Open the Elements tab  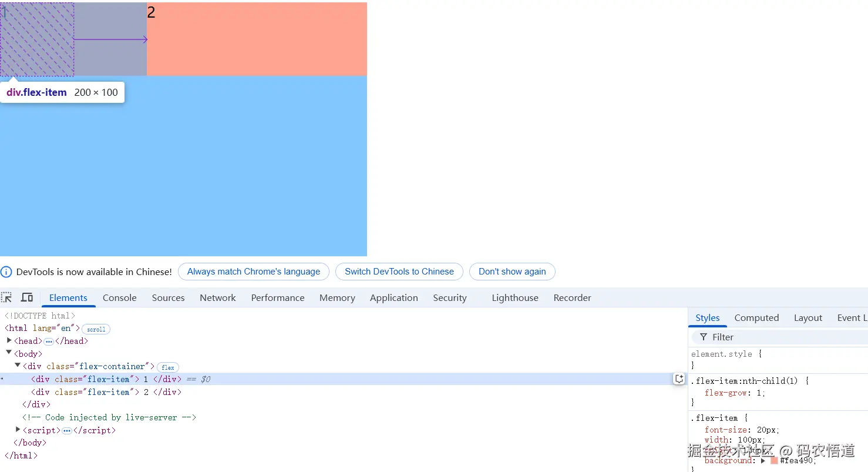coord(68,297)
